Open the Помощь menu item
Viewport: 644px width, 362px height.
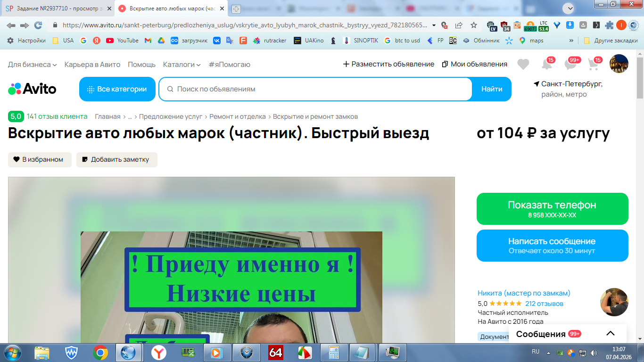(141, 64)
